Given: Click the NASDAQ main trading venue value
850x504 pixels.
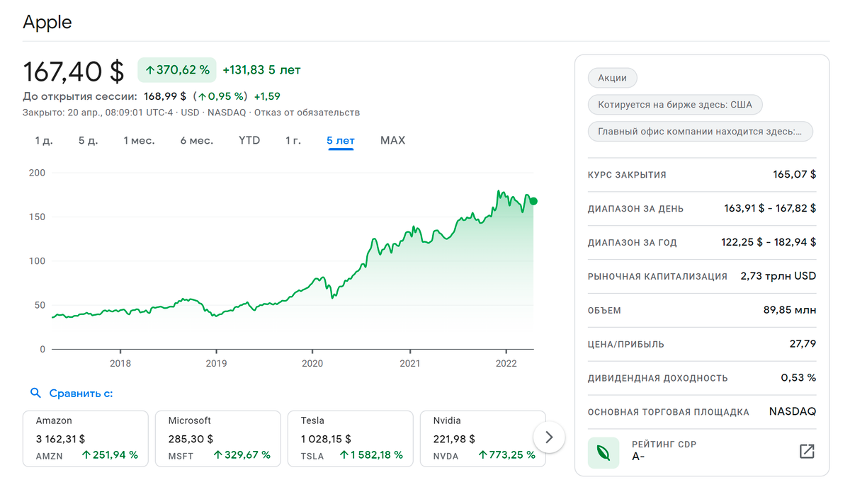Looking at the screenshot, I should click(x=793, y=411).
